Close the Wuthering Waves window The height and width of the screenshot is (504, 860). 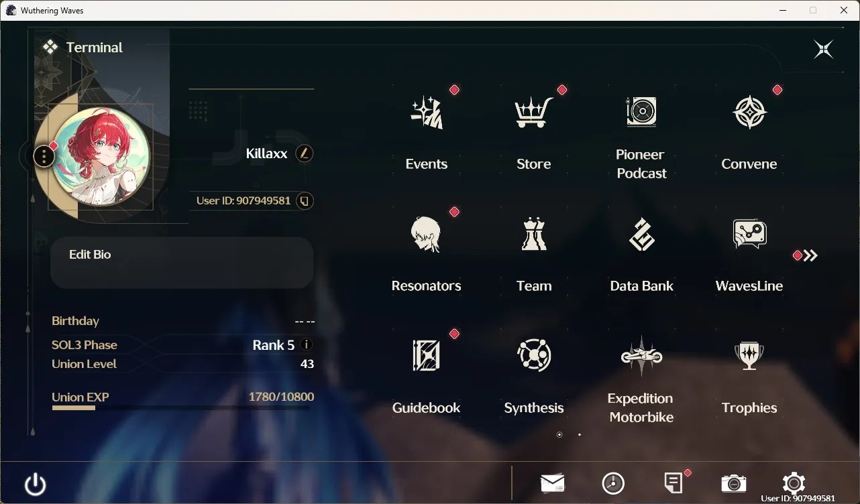844,10
